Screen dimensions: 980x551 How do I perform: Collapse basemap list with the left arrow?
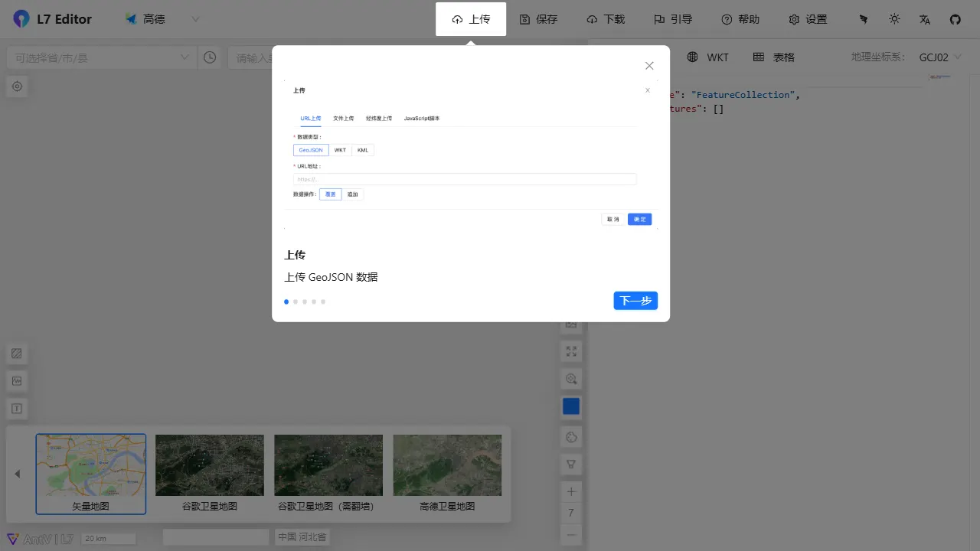[x=18, y=474]
